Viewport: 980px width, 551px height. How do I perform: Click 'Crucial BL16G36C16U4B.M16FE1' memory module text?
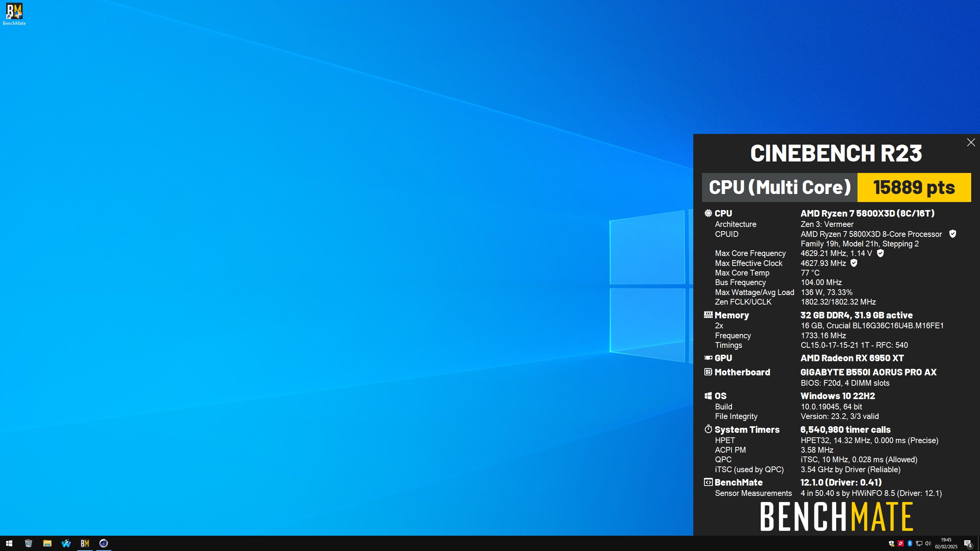point(885,326)
